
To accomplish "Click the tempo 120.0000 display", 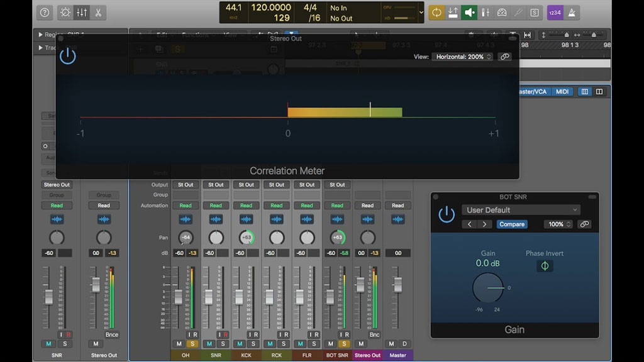I will click(271, 8).
